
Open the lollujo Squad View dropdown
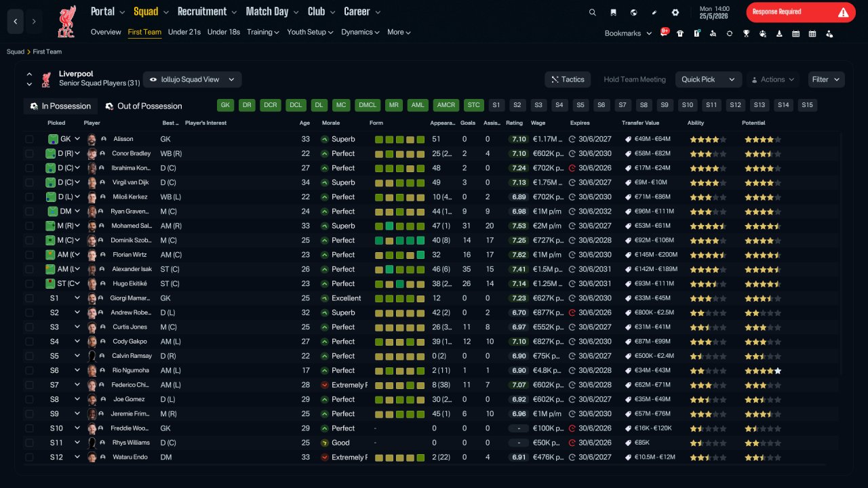click(192, 79)
